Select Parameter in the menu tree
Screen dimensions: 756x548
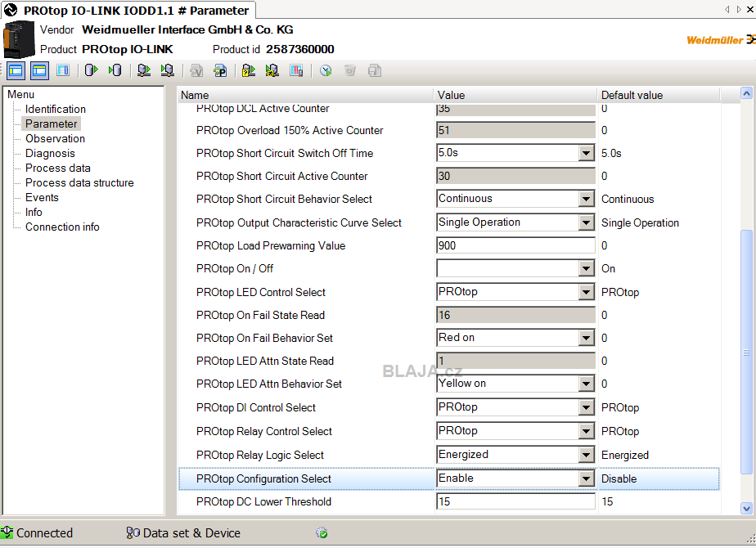point(51,124)
